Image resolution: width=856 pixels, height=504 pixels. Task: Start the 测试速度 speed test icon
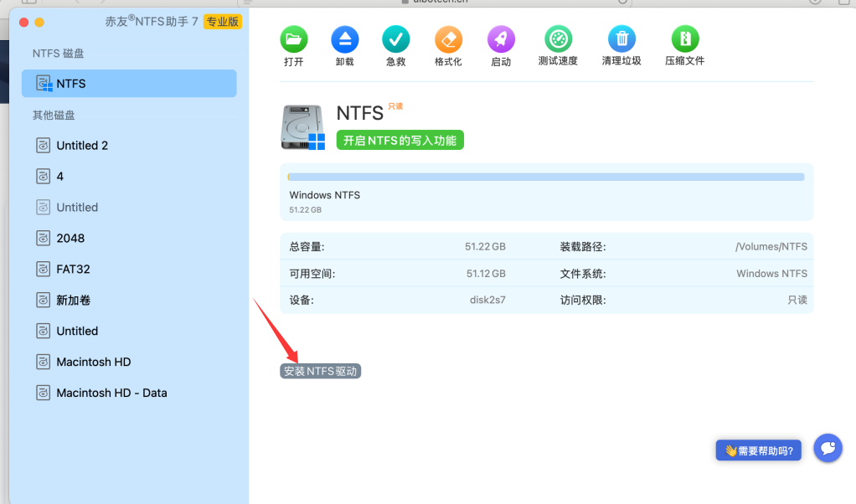(x=558, y=39)
